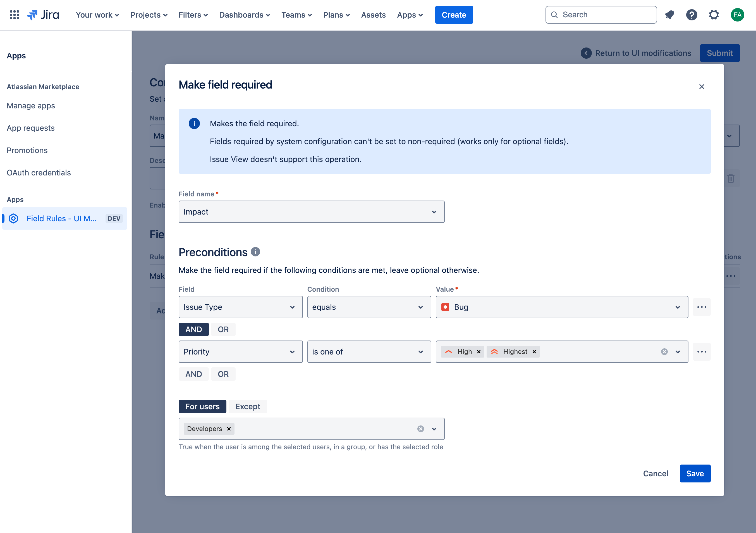Click the Save button
Screen dimensions: 756x533
[695, 474]
